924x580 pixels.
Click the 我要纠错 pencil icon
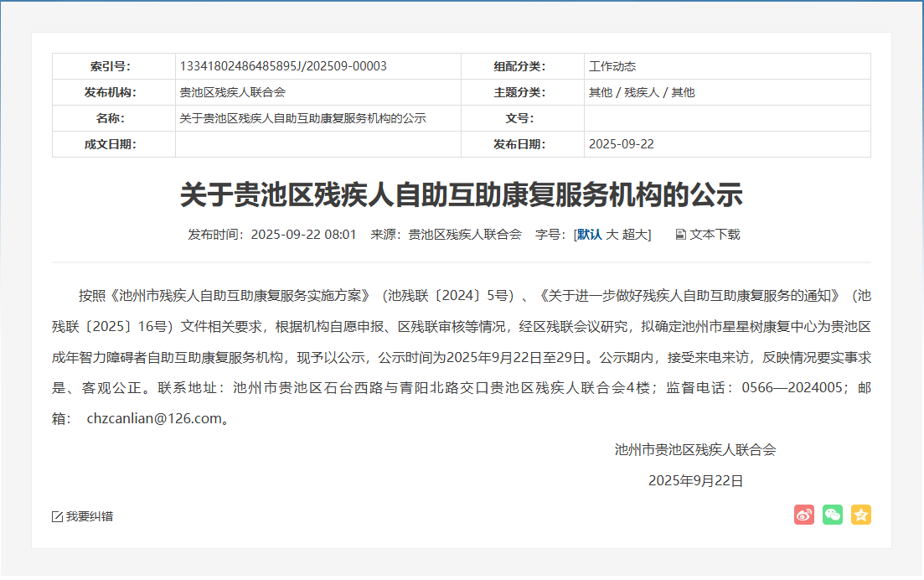point(57,516)
